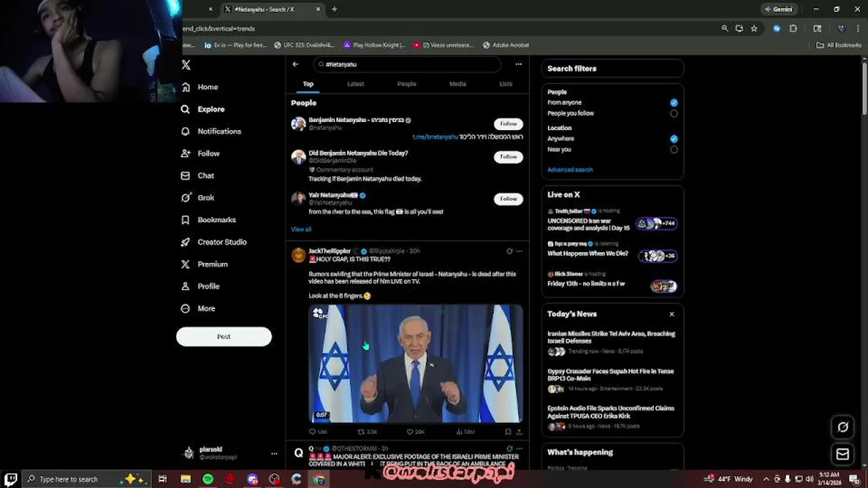View analytics on JackTheRippler's post

(x=465, y=432)
